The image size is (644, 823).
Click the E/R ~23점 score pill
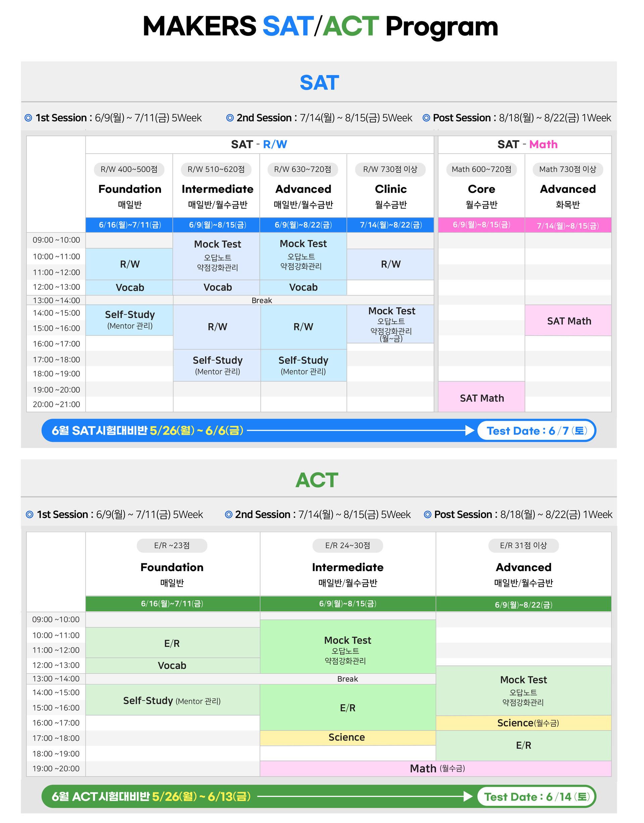point(172,546)
